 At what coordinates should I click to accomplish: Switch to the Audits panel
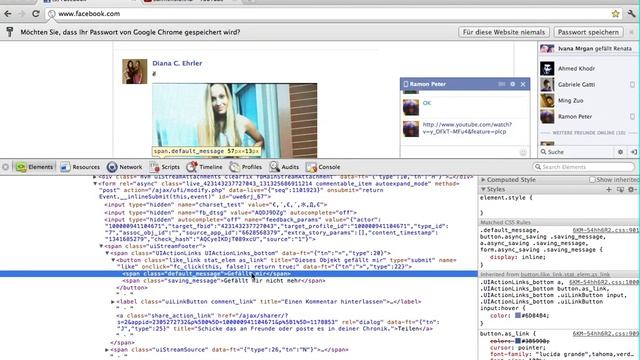[x=284, y=167]
